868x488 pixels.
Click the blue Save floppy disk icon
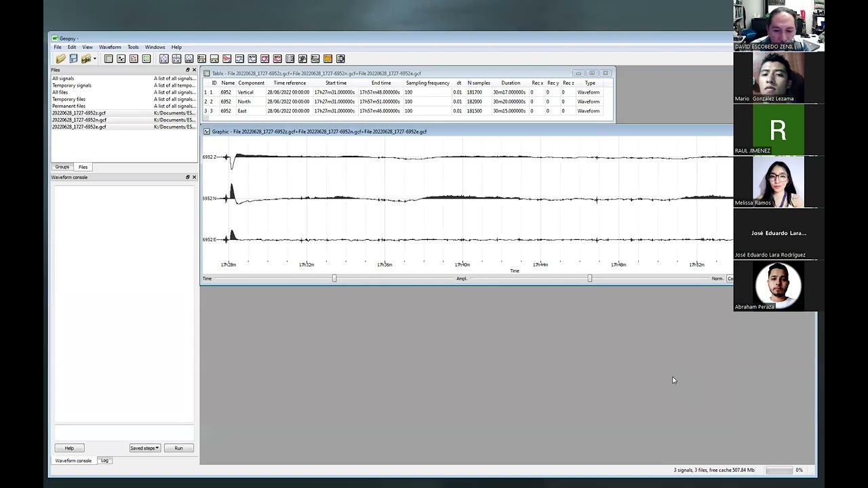73,59
